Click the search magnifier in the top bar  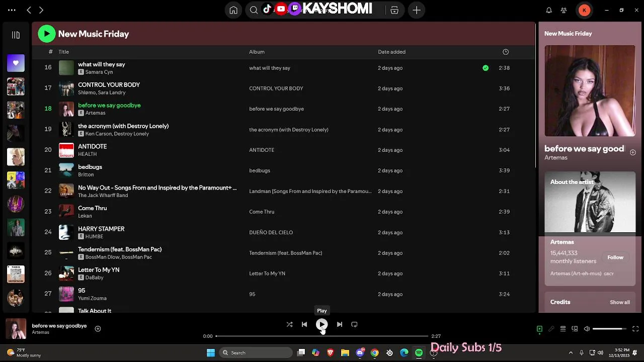(254, 10)
